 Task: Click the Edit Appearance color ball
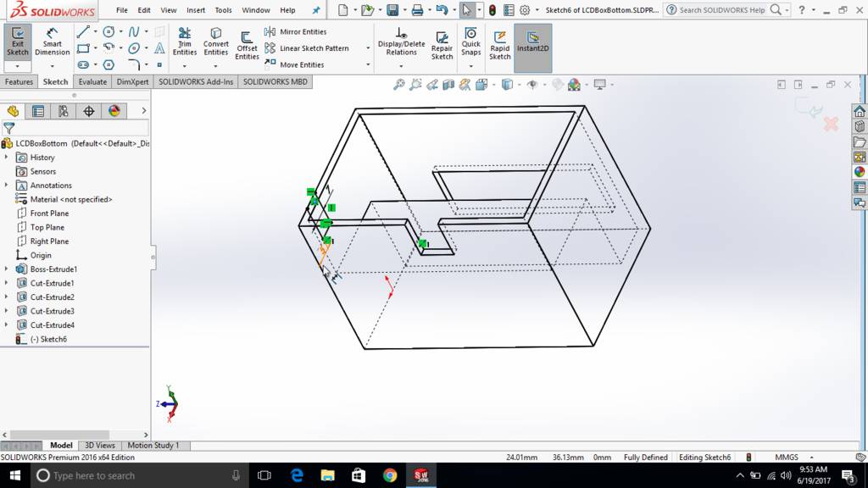pos(558,85)
